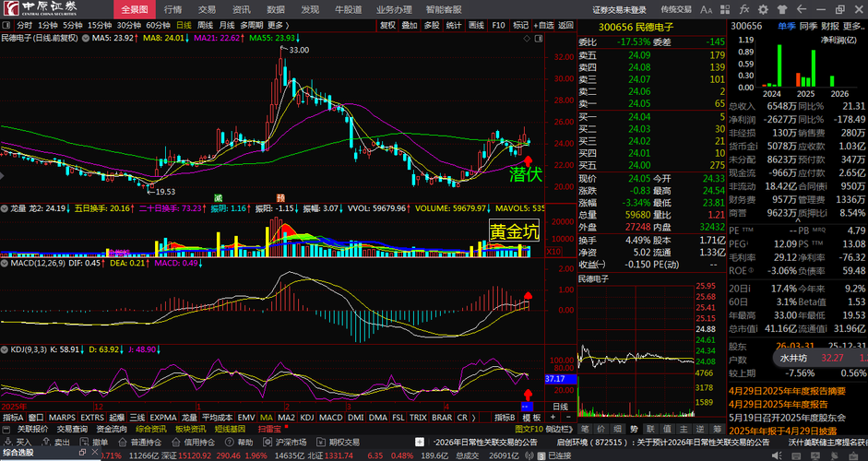Expand the MACD(12,26,9) indicator dropdown arrow

pyautogui.click(x=5, y=263)
